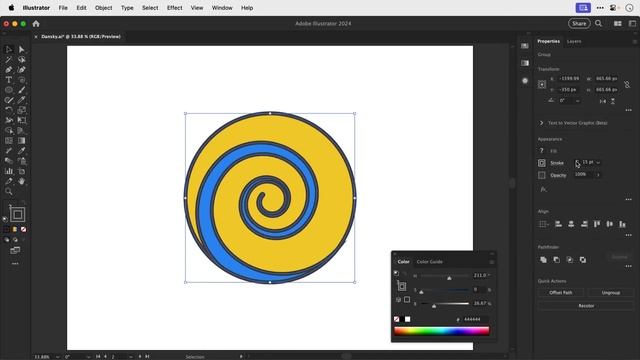Click the hex color value field

point(475,319)
